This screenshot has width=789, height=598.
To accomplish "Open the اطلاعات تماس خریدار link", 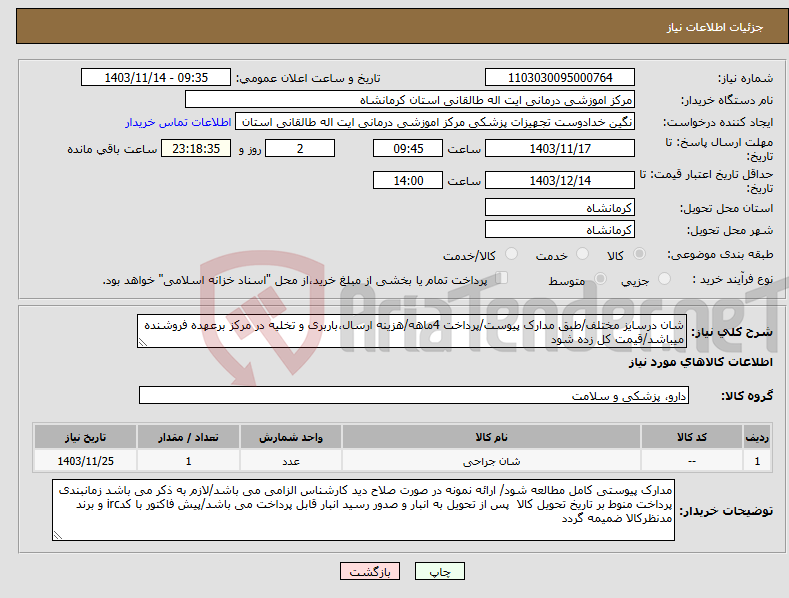I will click(x=178, y=122).
